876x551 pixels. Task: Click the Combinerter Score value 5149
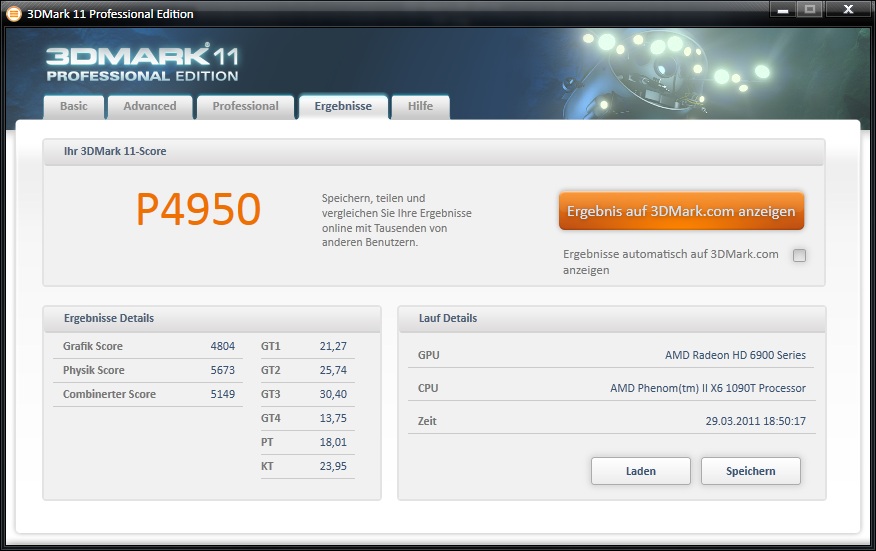pos(222,394)
